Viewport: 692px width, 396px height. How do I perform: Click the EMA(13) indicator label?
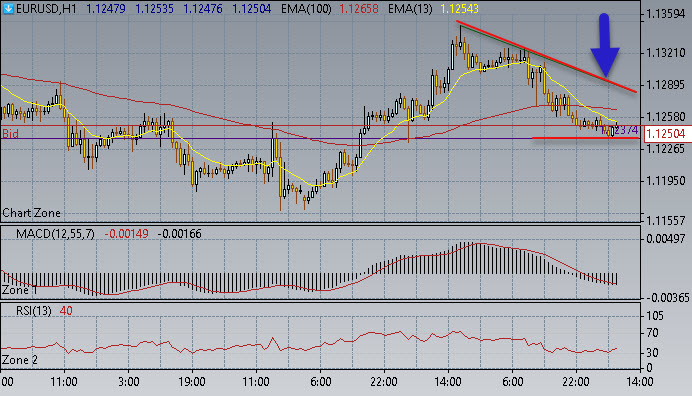[410, 9]
